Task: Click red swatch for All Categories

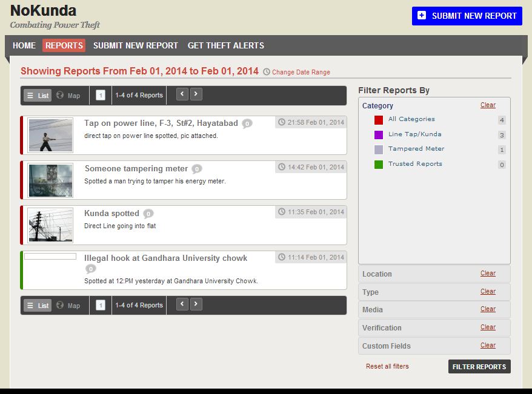Action: coord(379,120)
